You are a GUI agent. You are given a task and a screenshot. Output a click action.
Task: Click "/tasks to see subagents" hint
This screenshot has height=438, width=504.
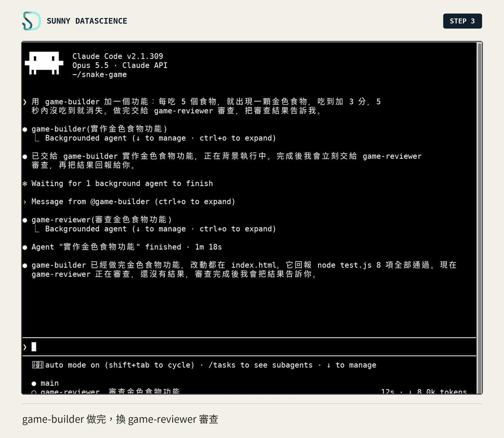pos(261,365)
